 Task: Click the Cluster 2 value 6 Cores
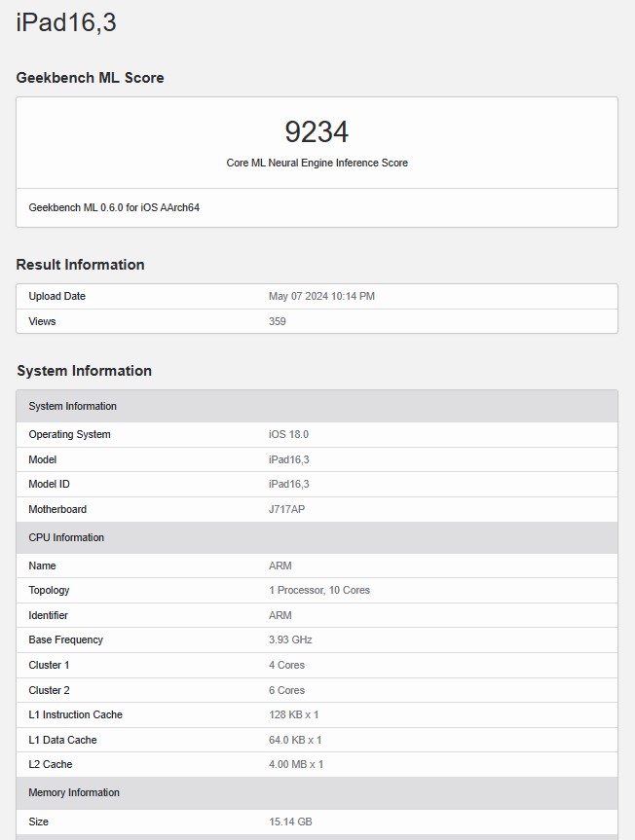coord(286,690)
